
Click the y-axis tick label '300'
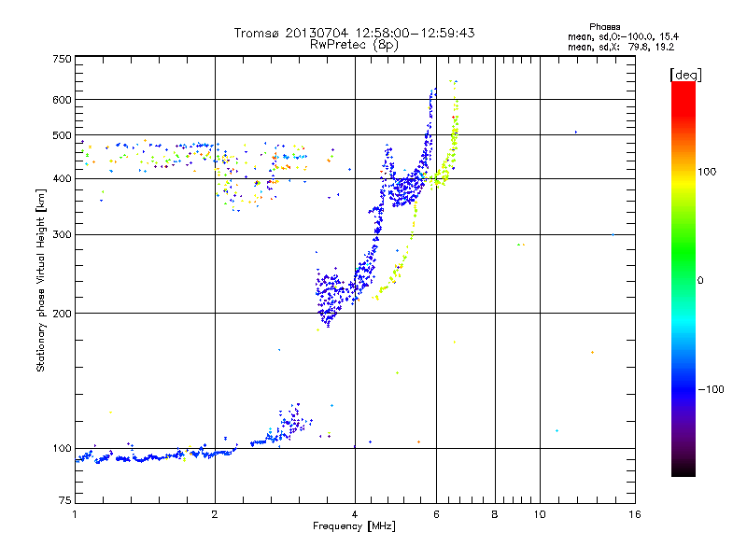[x=62, y=234]
